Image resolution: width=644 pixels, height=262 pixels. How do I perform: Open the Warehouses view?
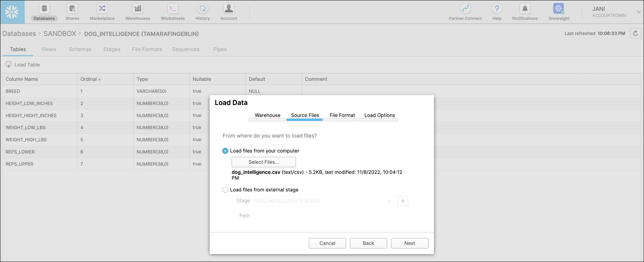(137, 12)
